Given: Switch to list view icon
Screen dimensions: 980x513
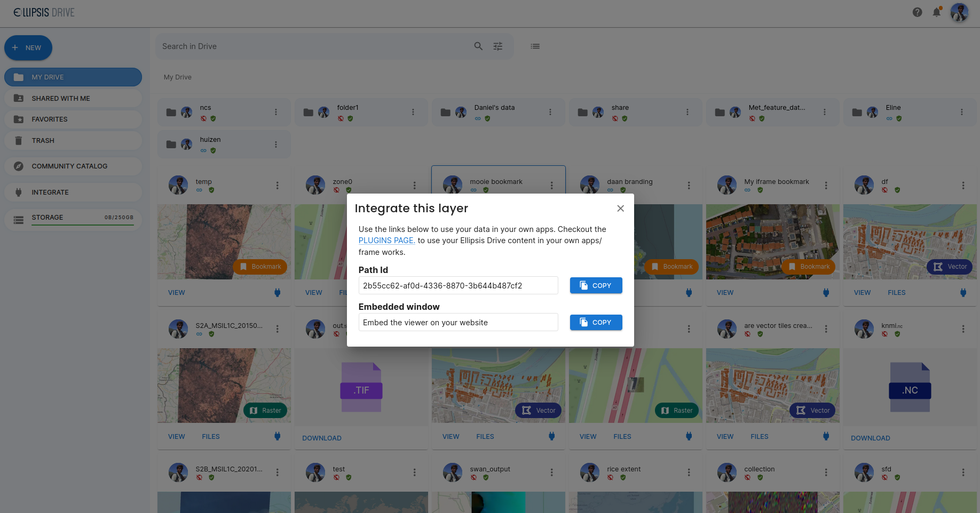Looking at the screenshot, I should point(535,46).
